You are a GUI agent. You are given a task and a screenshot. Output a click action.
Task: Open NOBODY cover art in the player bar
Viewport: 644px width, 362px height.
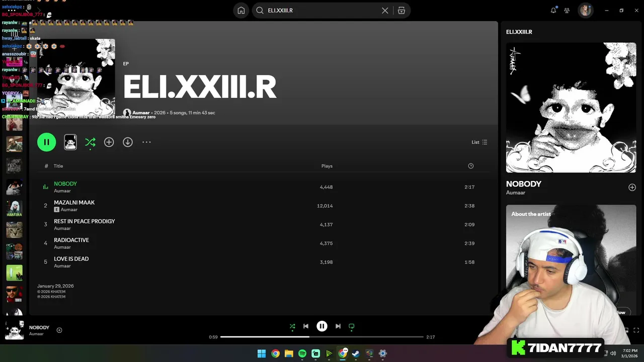15,330
